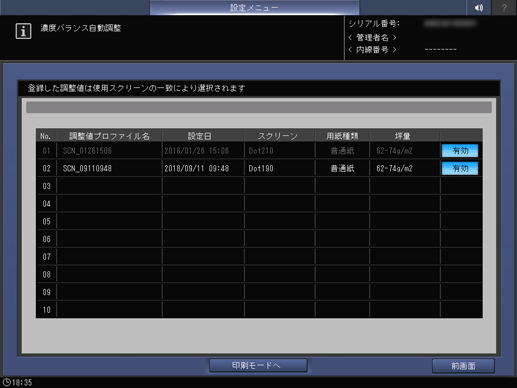
Task: Click the 調整値プロファイル名 column header
Action: coord(109,136)
